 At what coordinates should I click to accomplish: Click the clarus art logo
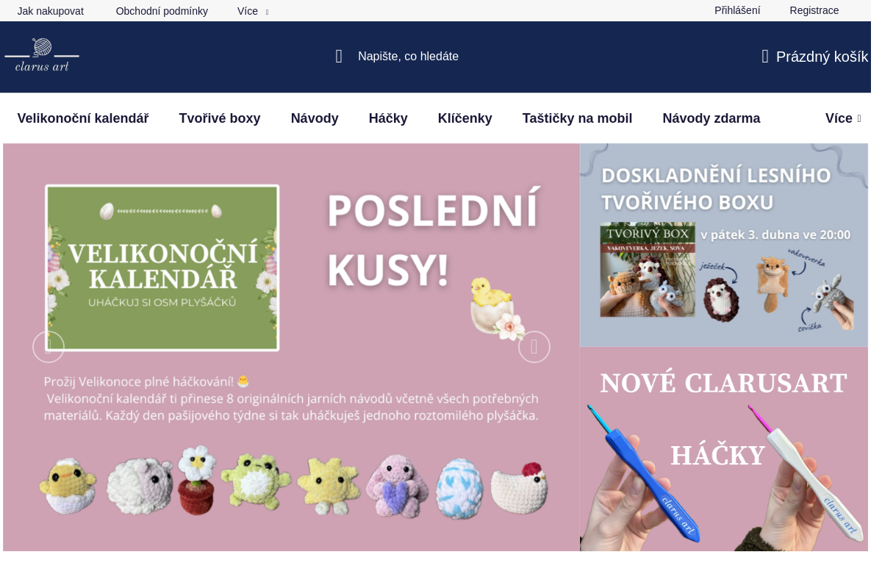pos(42,56)
